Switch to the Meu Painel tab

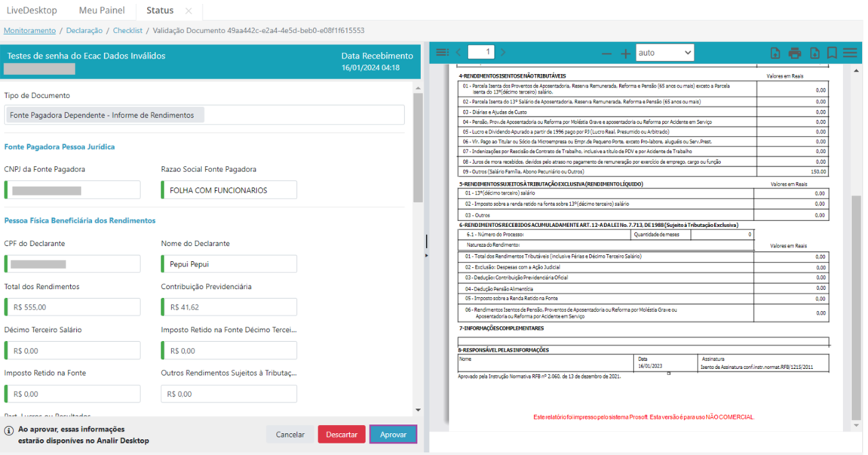coord(102,11)
